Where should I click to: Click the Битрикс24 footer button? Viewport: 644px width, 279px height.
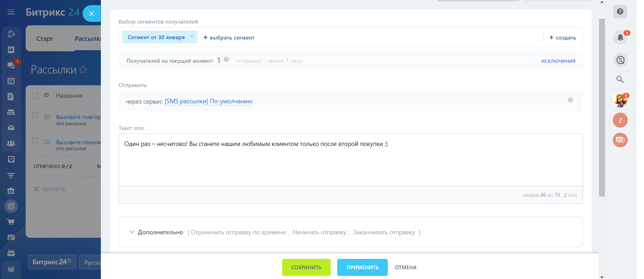coord(52,262)
